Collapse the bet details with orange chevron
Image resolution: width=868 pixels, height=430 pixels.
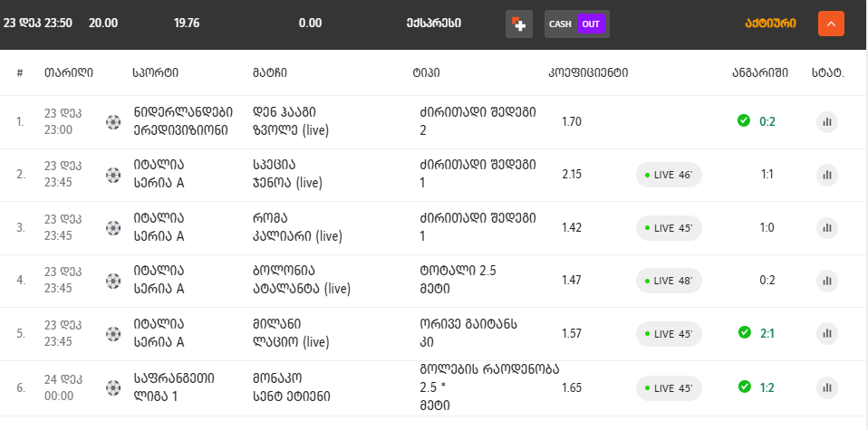[831, 24]
